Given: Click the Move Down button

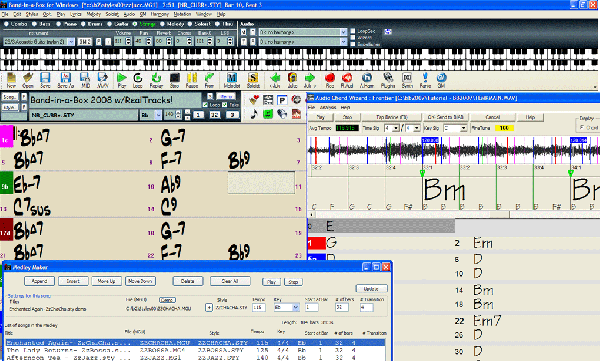Looking at the screenshot, I should pyautogui.click(x=140, y=281).
